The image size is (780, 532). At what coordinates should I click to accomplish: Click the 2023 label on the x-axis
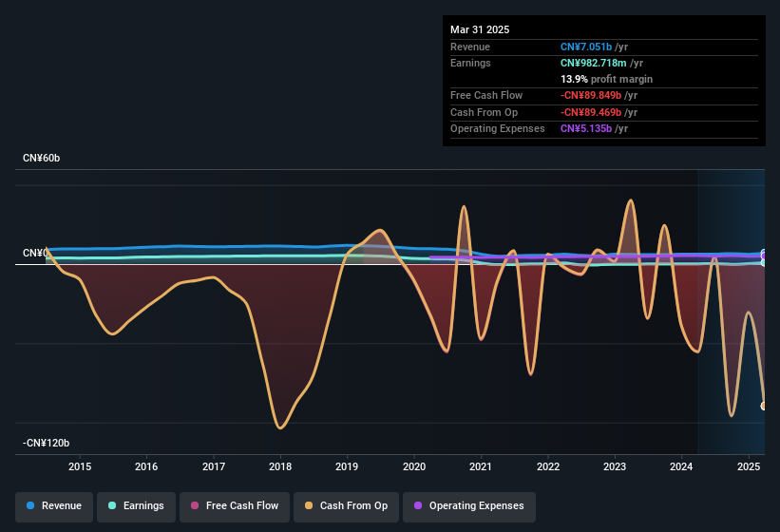(615, 466)
